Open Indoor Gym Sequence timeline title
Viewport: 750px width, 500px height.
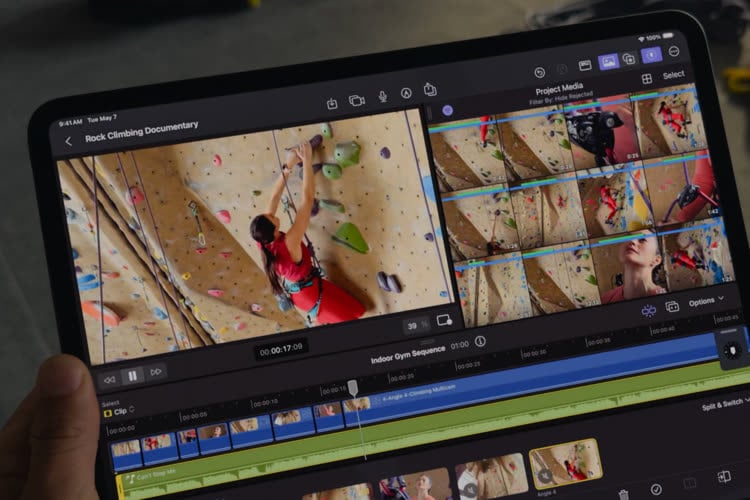tap(408, 354)
